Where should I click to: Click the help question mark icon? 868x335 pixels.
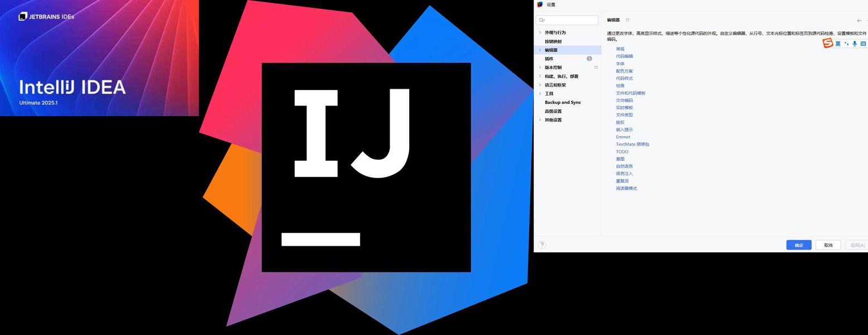(541, 245)
